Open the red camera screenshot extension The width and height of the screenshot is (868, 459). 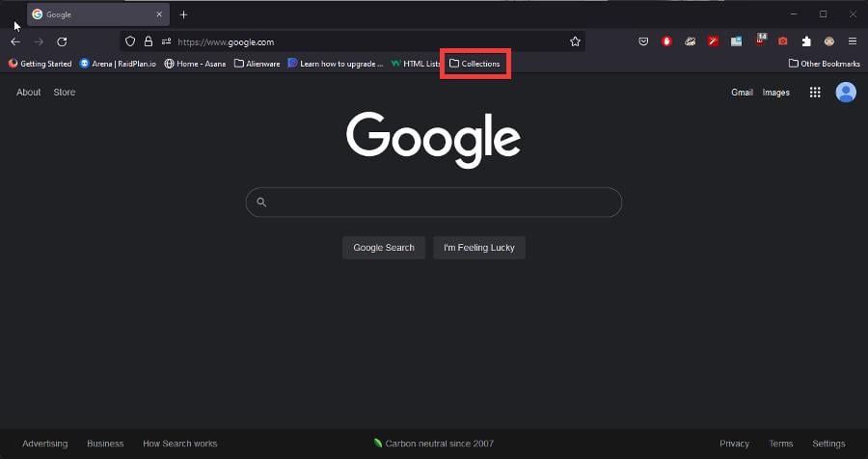click(x=783, y=41)
